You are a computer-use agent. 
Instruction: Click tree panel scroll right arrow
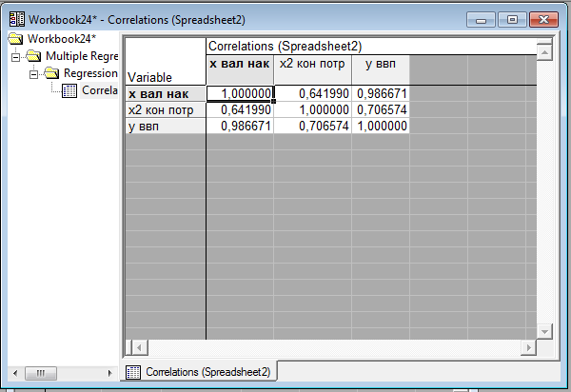click(110, 373)
